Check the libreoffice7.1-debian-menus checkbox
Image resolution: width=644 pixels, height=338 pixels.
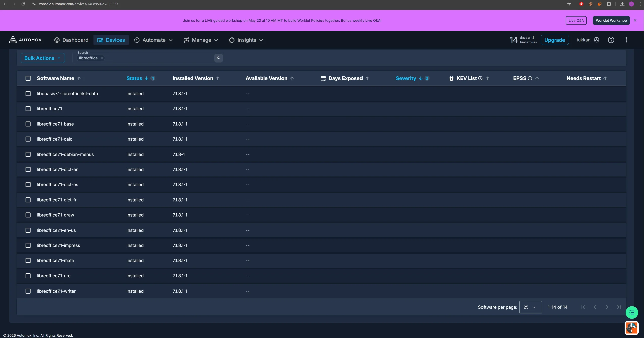pyautogui.click(x=28, y=154)
